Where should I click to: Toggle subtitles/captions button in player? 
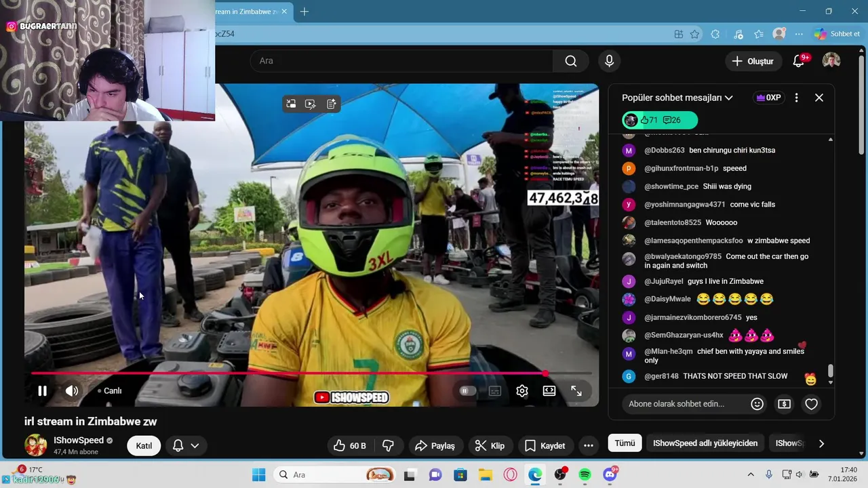495,391
